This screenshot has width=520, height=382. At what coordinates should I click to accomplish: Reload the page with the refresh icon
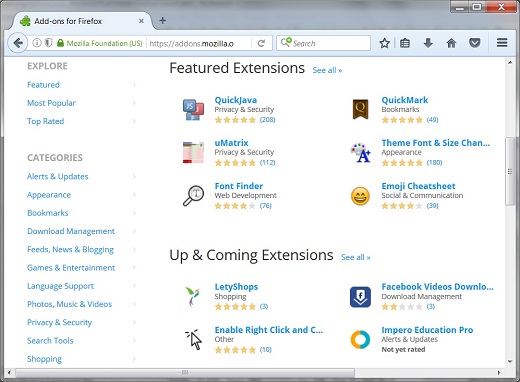pos(261,43)
